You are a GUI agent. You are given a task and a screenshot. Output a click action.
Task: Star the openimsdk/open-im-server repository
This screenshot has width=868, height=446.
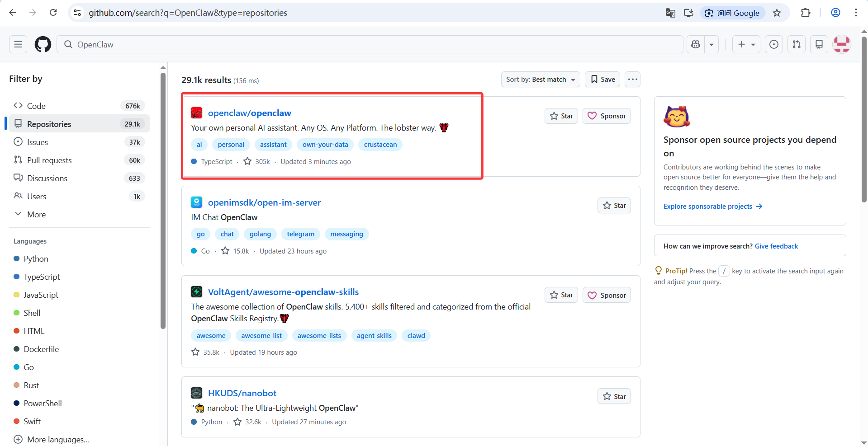614,206
